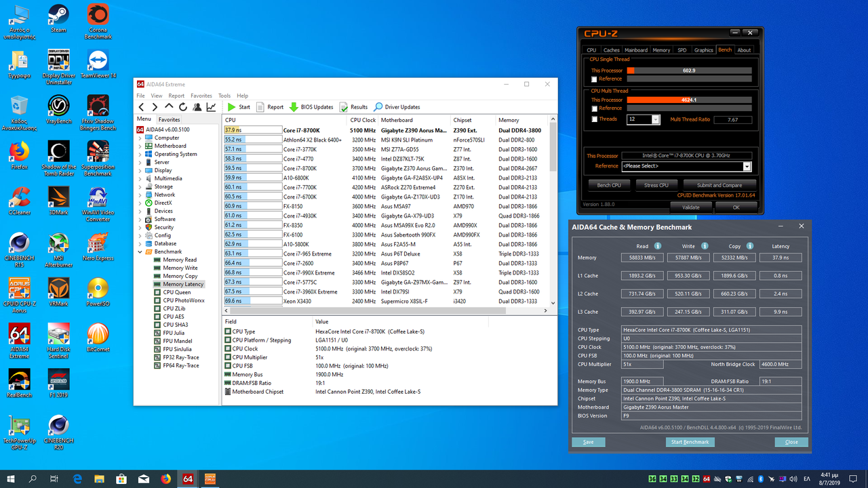Open 3DMark desktop shortcut
This screenshot has width=868, height=488.
point(58,200)
